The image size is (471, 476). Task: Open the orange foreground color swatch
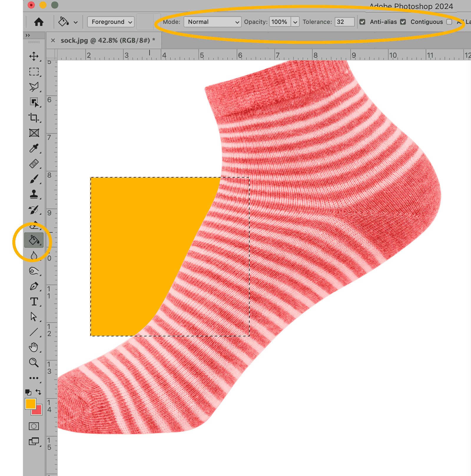point(30,404)
